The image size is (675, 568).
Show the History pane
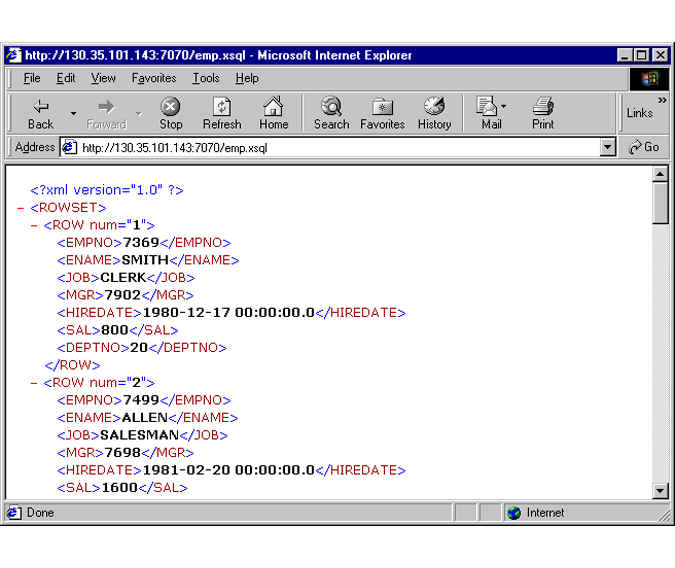(x=434, y=112)
